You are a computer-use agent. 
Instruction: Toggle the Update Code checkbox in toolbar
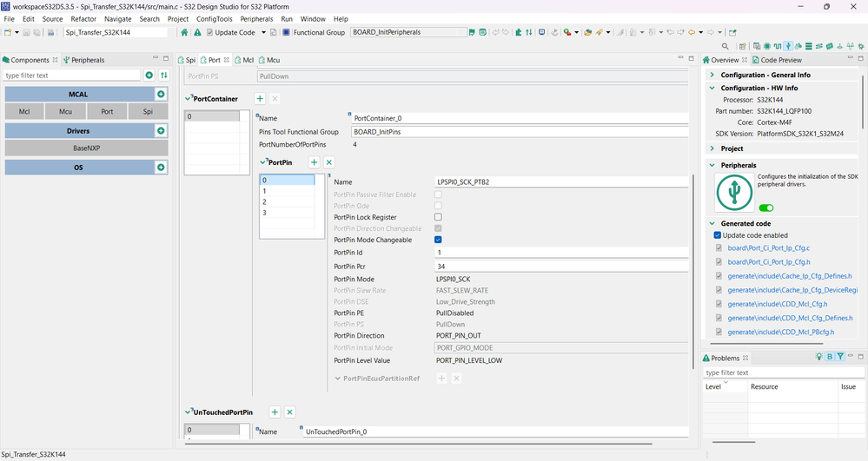209,32
